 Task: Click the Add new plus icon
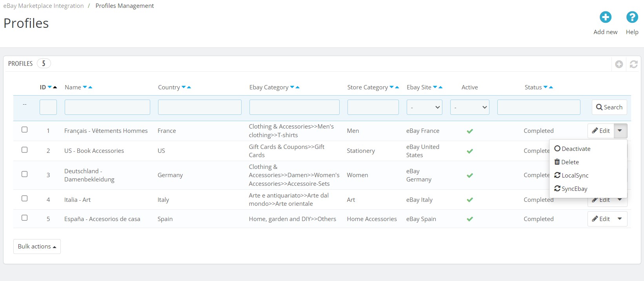tap(605, 17)
